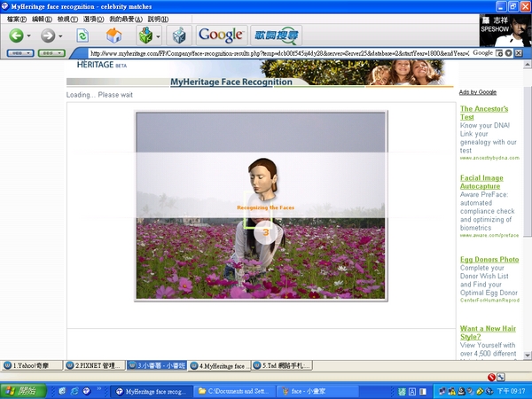Image resolution: width=532 pixels, height=399 pixels.
Task: Switch to tab 3.小番薯
Action: pos(157,365)
